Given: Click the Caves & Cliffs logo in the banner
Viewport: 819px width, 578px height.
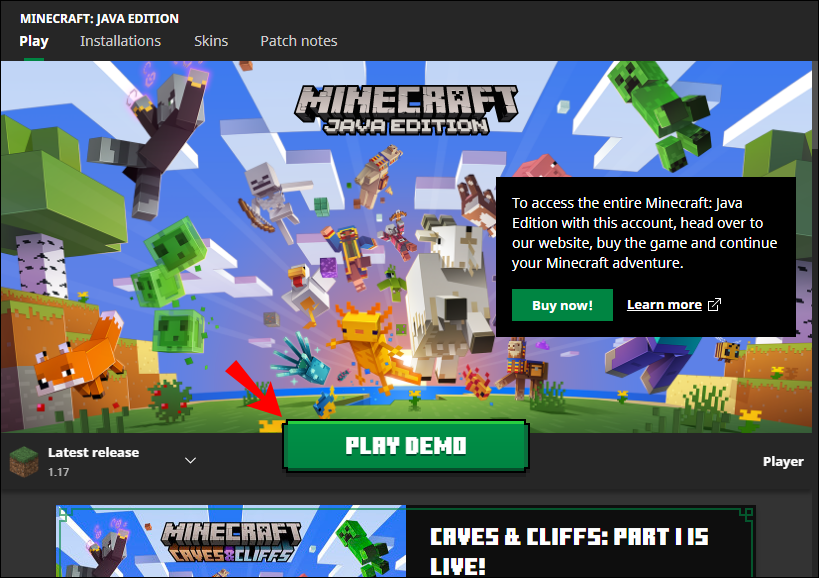Looking at the screenshot, I should pyautogui.click(x=230, y=541).
